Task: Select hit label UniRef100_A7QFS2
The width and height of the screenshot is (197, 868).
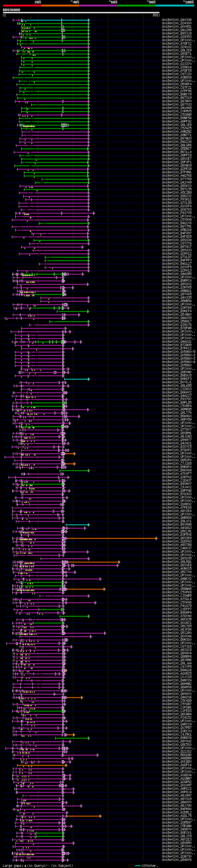Action: click(176, 43)
